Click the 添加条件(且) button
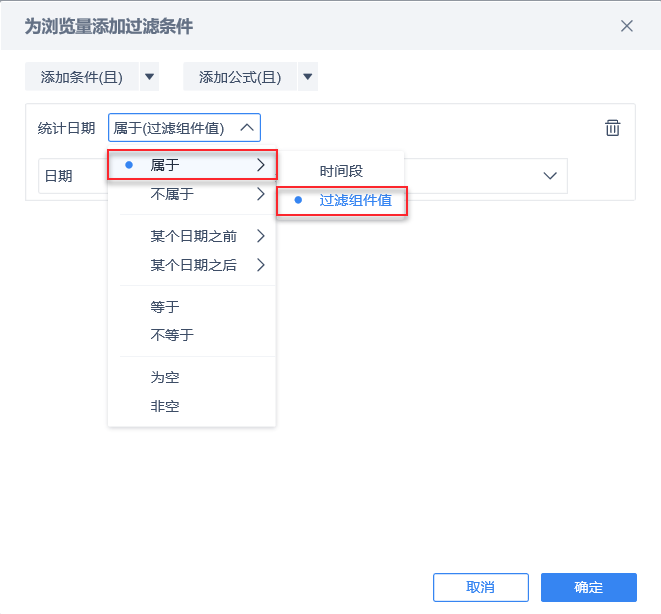Image resolution: width=661 pixels, height=614 pixels. pos(82,77)
